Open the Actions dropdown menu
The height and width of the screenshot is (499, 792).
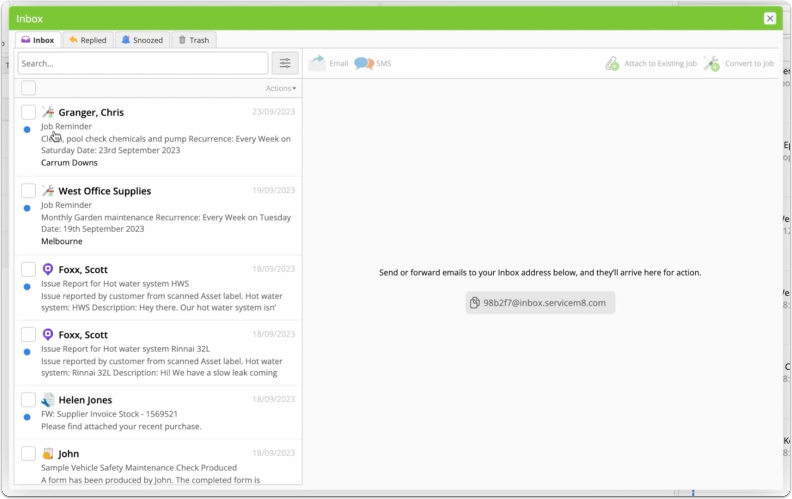pyautogui.click(x=281, y=88)
